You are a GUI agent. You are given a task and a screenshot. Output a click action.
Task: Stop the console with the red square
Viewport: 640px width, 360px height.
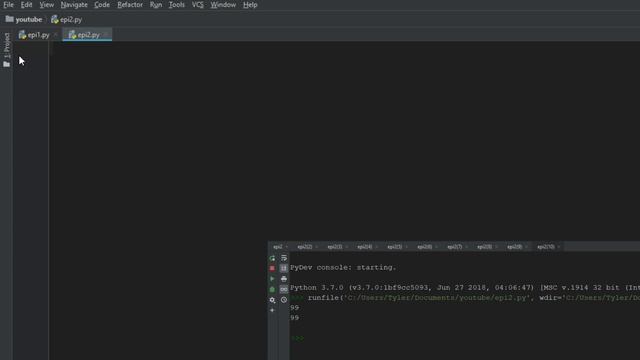[x=272, y=268]
